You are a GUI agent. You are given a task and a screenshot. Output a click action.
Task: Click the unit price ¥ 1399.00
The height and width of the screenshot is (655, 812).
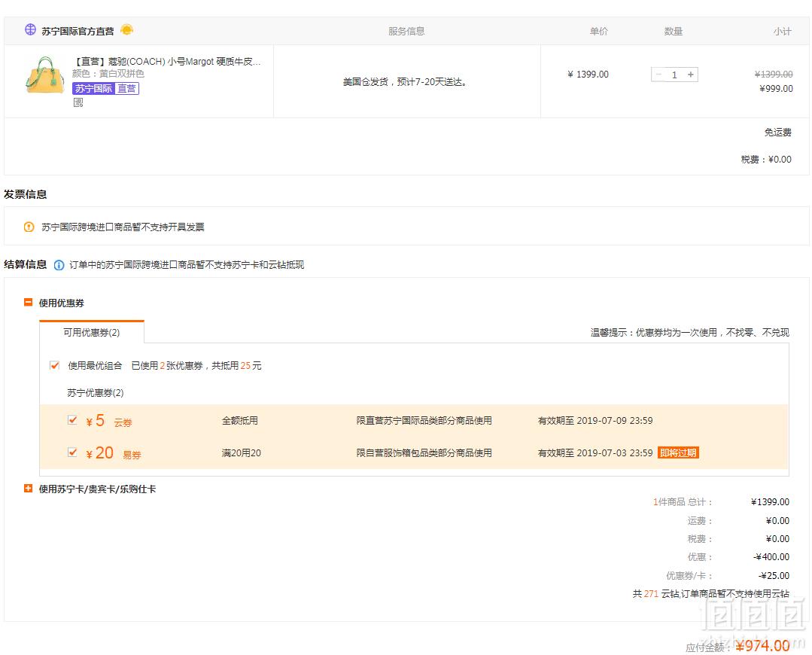[x=588, y=74]
